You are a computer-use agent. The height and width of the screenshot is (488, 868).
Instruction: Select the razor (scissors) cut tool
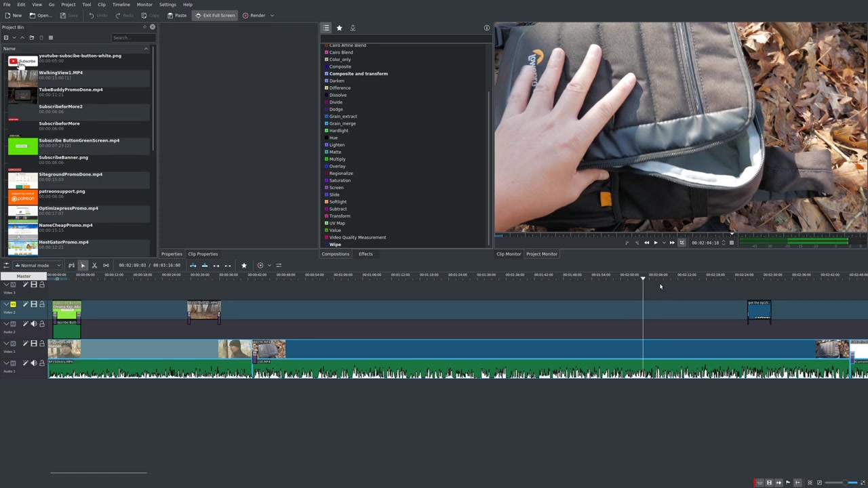pos(94,265)
